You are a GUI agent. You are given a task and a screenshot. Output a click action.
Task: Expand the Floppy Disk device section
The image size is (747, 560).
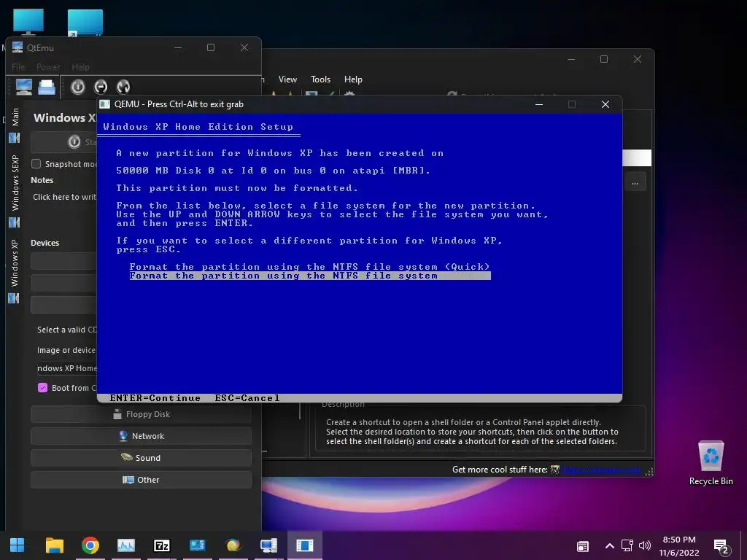(x=141, y=414)
